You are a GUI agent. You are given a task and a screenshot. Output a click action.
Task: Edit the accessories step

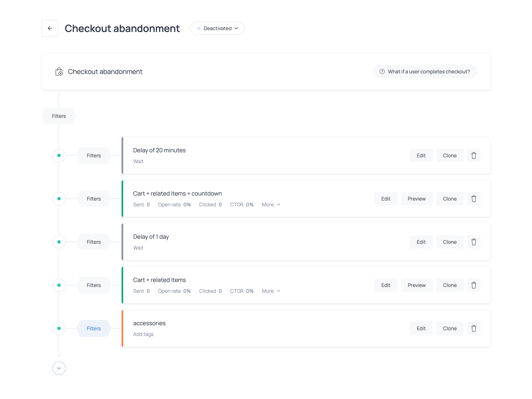coord(421,328)
